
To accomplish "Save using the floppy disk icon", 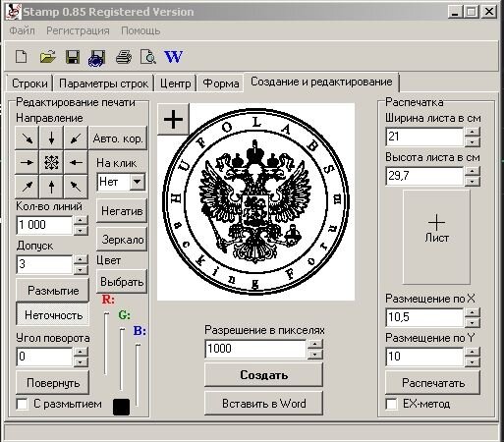I will pyautogui.click(x=73, y=57).
